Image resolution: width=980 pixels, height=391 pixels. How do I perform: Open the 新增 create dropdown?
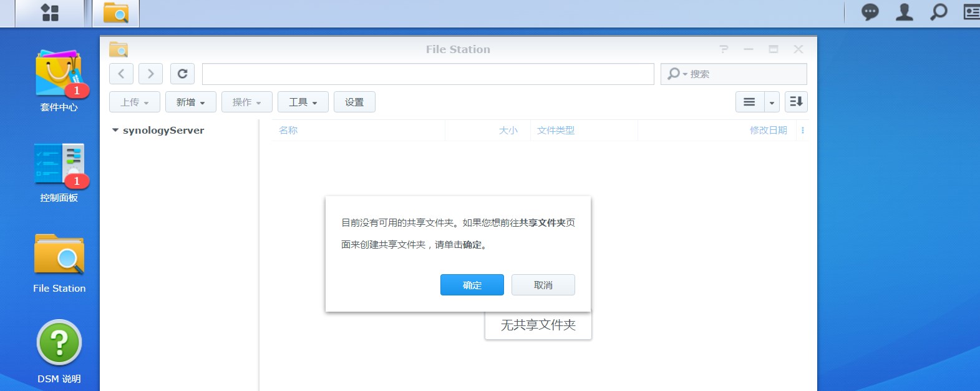pos(191,102)
